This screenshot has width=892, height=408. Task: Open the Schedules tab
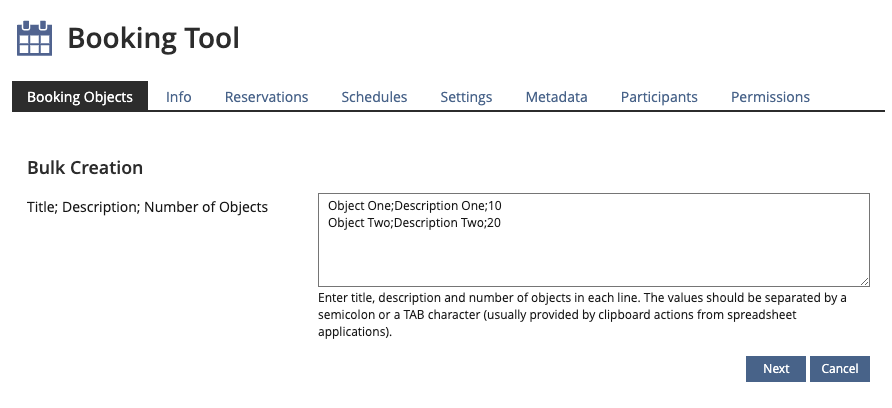(374, 97)
